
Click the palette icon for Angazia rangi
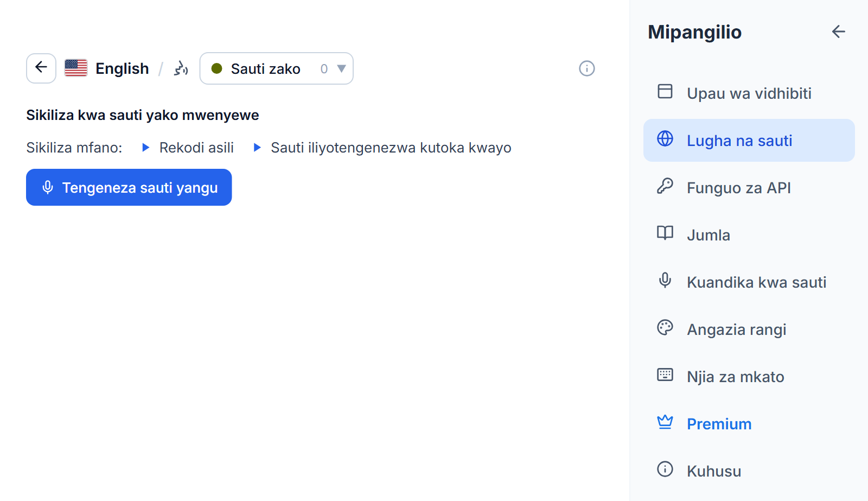pyautogui.click(x=665, y=328)
